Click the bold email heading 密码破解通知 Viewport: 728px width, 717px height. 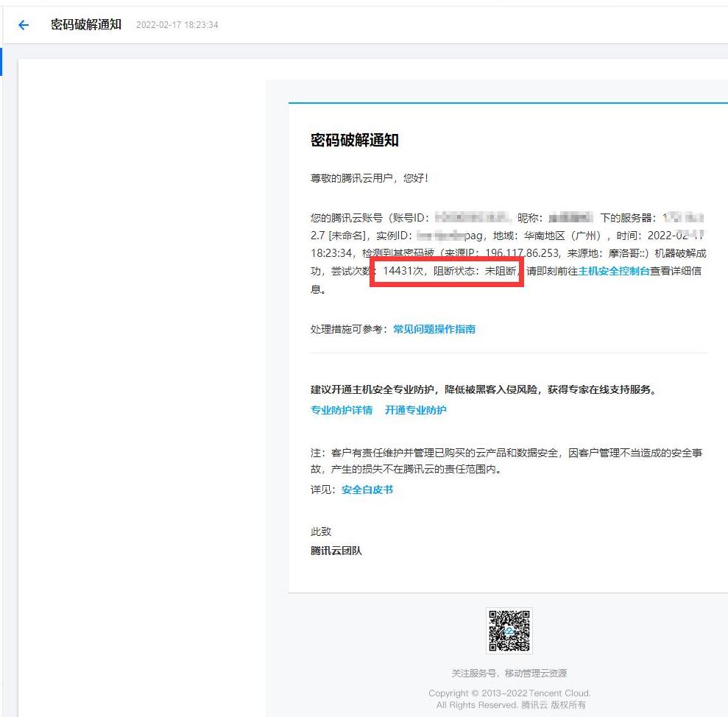click(x=354, y=141)
